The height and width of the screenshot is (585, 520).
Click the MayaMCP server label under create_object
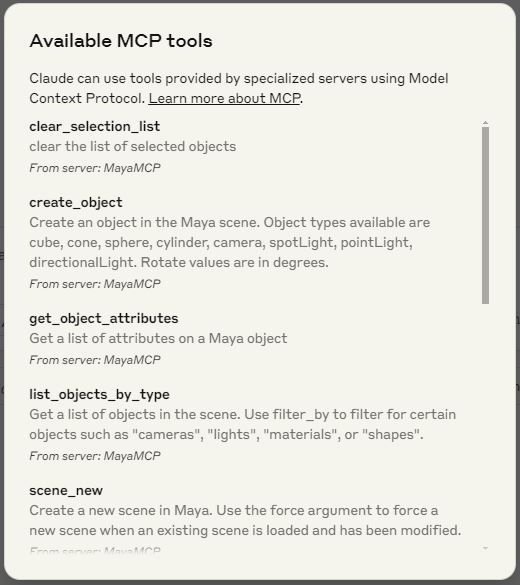click(95, 284)
